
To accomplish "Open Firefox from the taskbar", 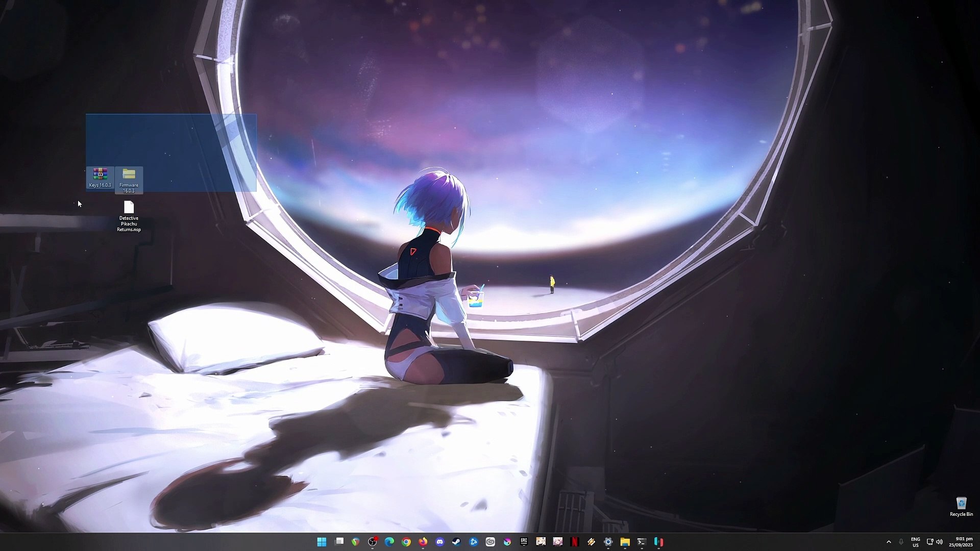I will (423, 542).
